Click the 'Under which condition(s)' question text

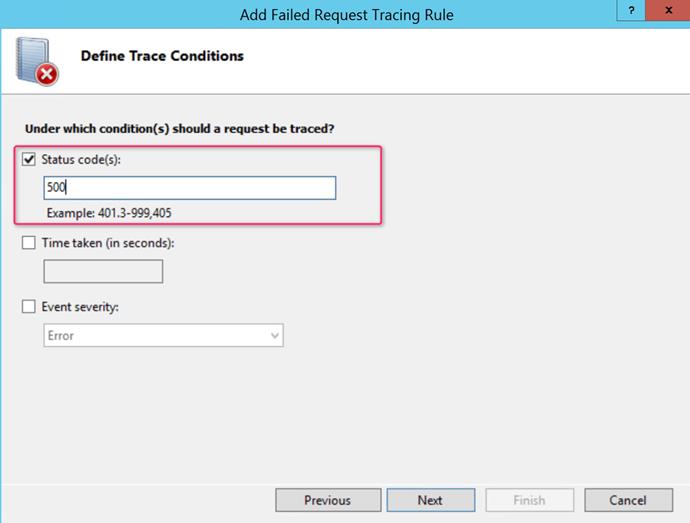click(179, 129)
